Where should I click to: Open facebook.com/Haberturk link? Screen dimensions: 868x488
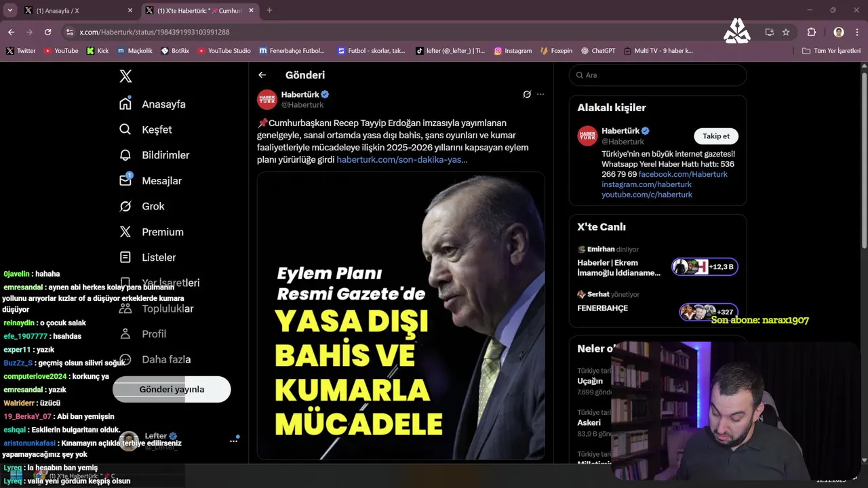pos(683,174)
